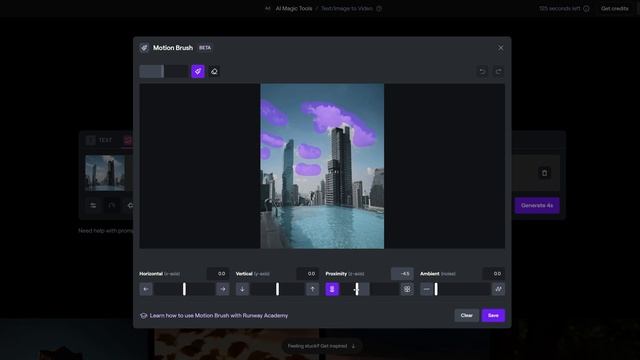Viewport: 640px width, 360px height.
Task: Click the seconds left info icon
Action: [586, 9]
